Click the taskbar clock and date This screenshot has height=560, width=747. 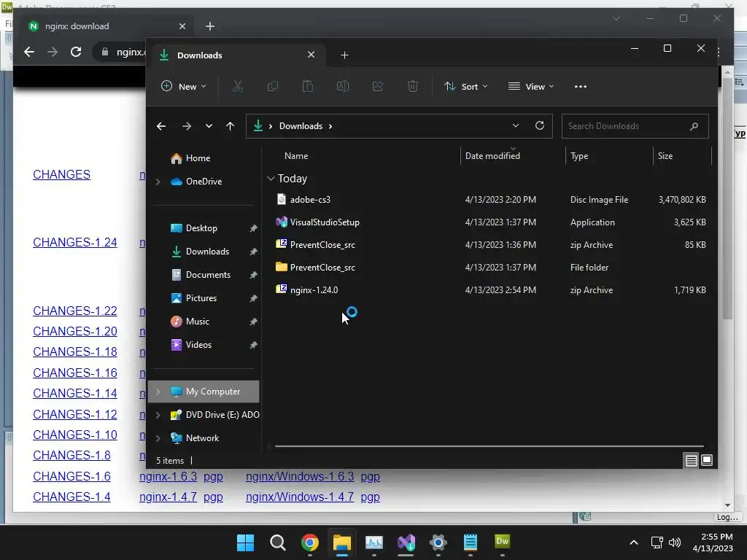pyautogui.click(x=713, y=542)
